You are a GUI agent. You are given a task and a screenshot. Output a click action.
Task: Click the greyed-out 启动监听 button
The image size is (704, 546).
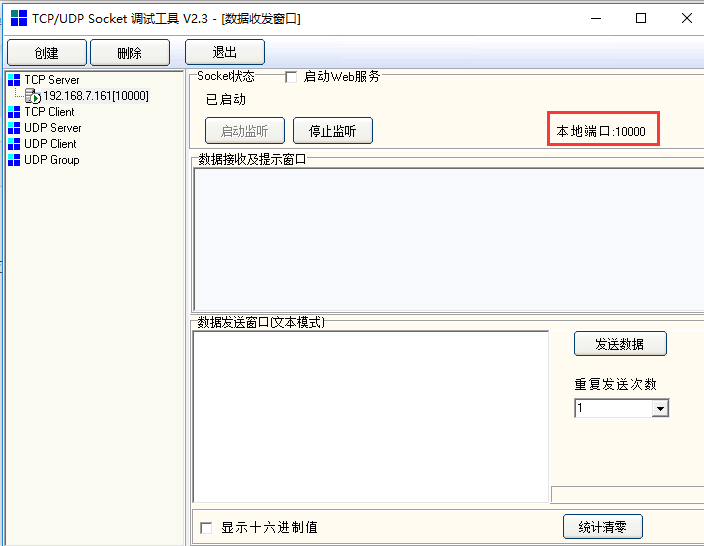[x=245, y=131]
